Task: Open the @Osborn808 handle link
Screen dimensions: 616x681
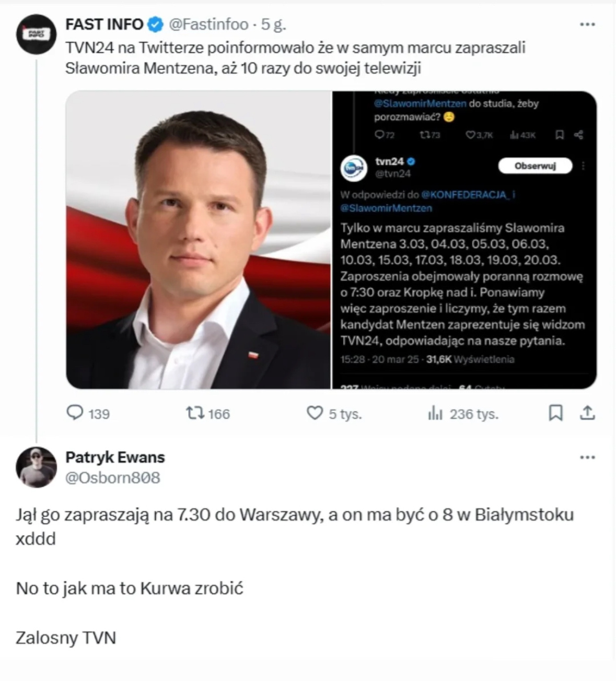Action: [112, 477]
